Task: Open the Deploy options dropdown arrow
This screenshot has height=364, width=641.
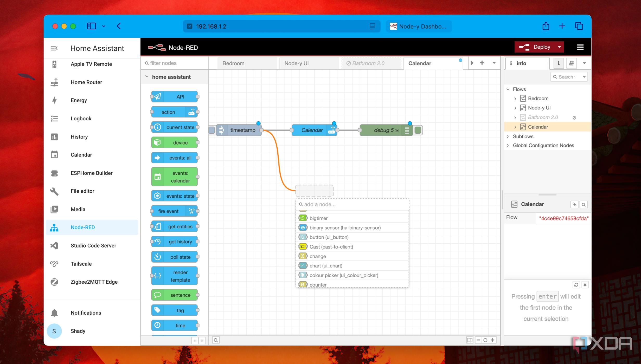Action: 559,47
